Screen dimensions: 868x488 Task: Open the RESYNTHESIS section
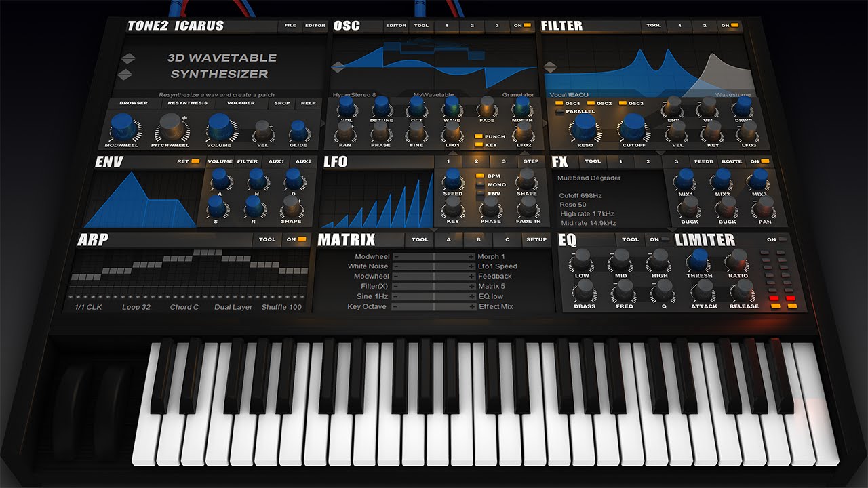pos(188,103)
